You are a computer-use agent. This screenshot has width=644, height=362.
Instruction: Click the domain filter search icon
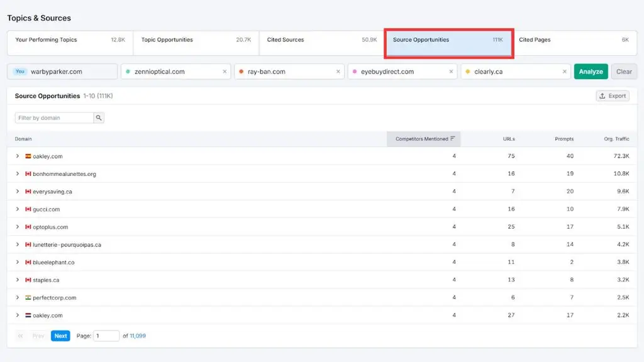click(x=99, y=118)
